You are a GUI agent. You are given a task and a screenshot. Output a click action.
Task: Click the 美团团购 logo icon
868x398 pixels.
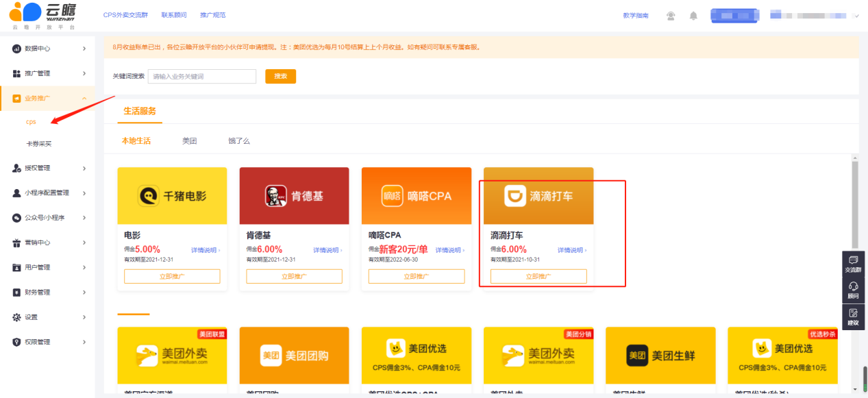tap(270, 356)
